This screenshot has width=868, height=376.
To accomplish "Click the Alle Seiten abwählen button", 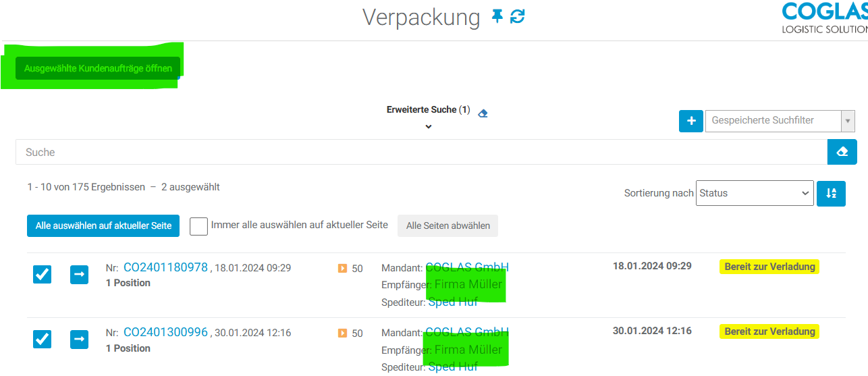I will click(447, 226).
